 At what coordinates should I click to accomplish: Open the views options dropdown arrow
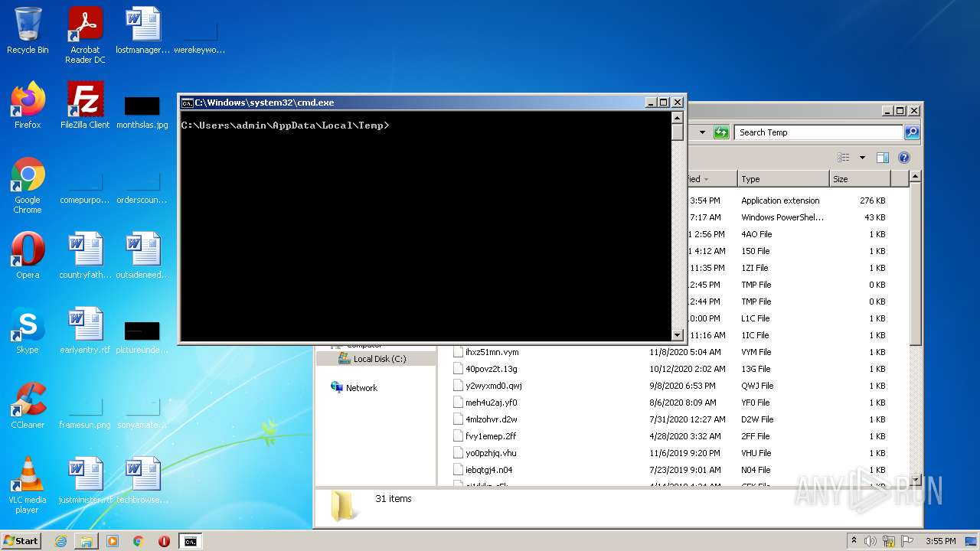(x=862, y=158)
